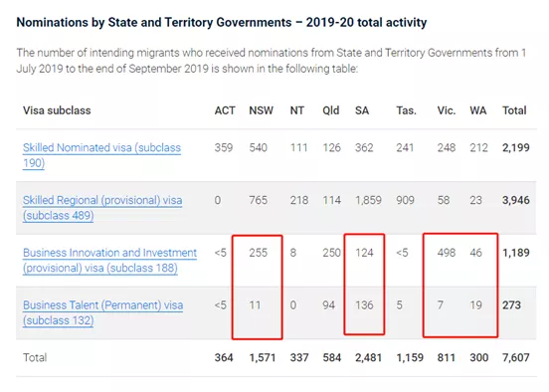Click the table heading about 2019-20 total activity

coord(222,23)
